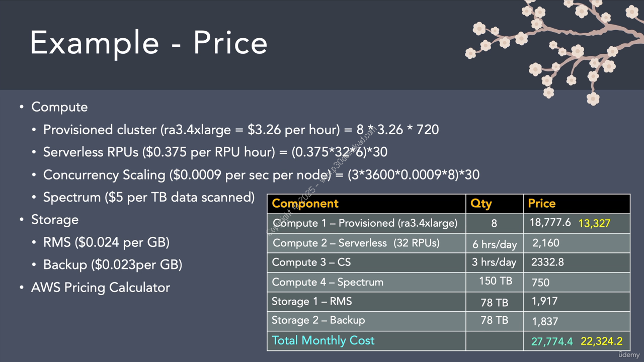Click the Qty column header

tap(481, 204)
